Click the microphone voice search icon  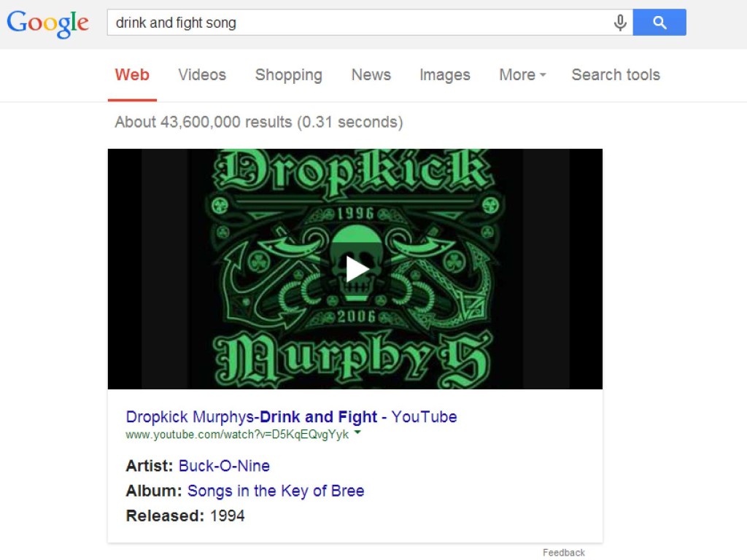(x=620, y=23)
